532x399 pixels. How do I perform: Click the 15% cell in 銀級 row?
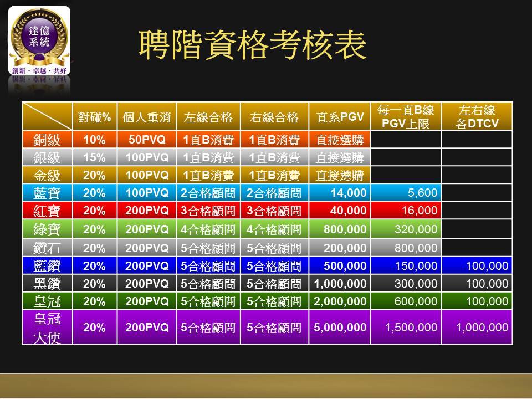point(94,157)
